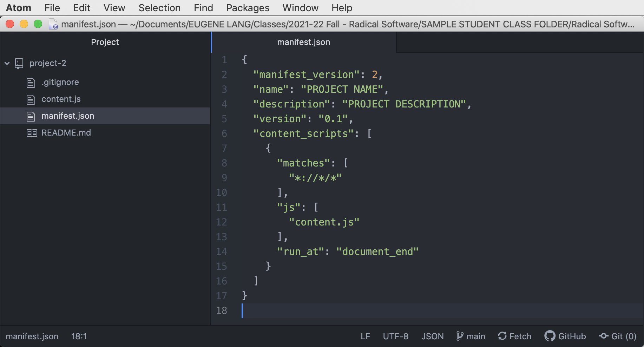644x347 pixels.
Task: Click the "js" key on line 11
Action: coord(289,207)
